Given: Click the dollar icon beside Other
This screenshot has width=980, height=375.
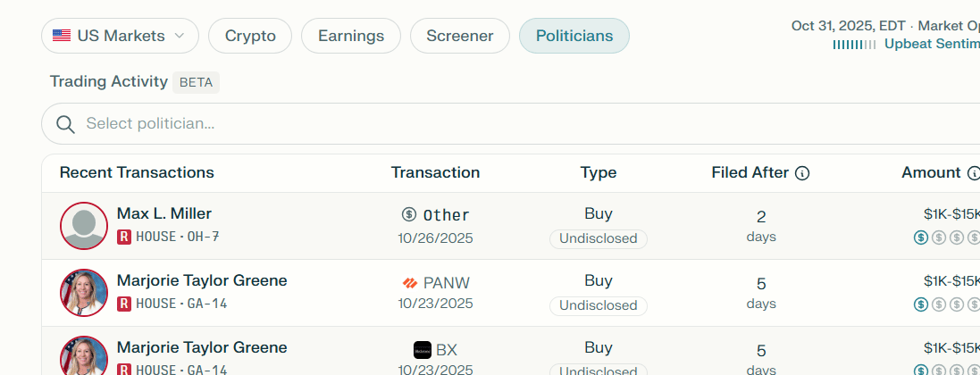Looking at the screenshot, I should [409, 214].
